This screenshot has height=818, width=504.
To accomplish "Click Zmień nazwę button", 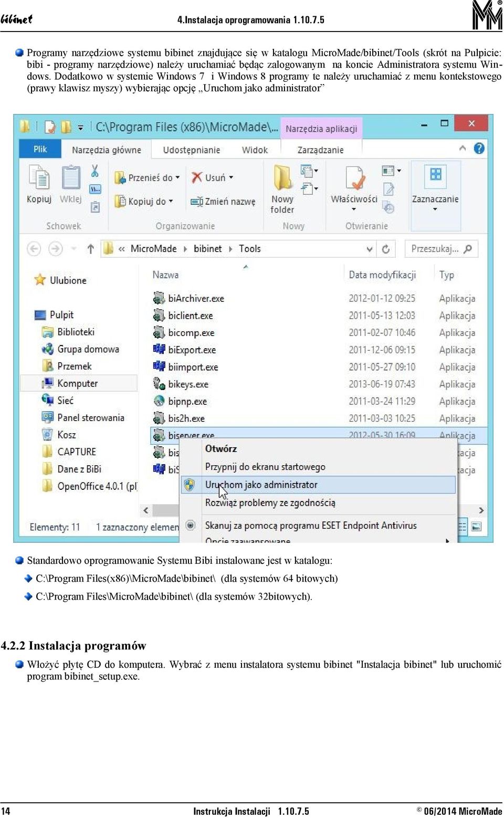I will pos(223,201).
